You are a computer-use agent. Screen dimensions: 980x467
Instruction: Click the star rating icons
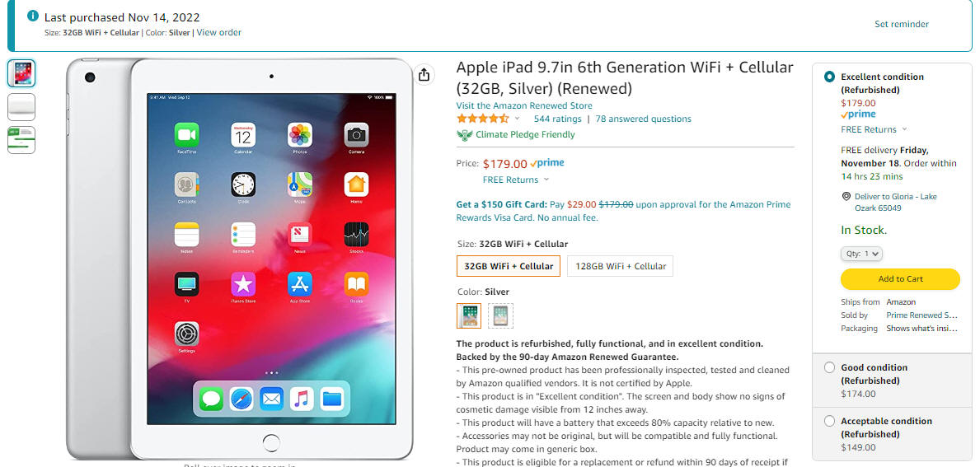point(482,119)
